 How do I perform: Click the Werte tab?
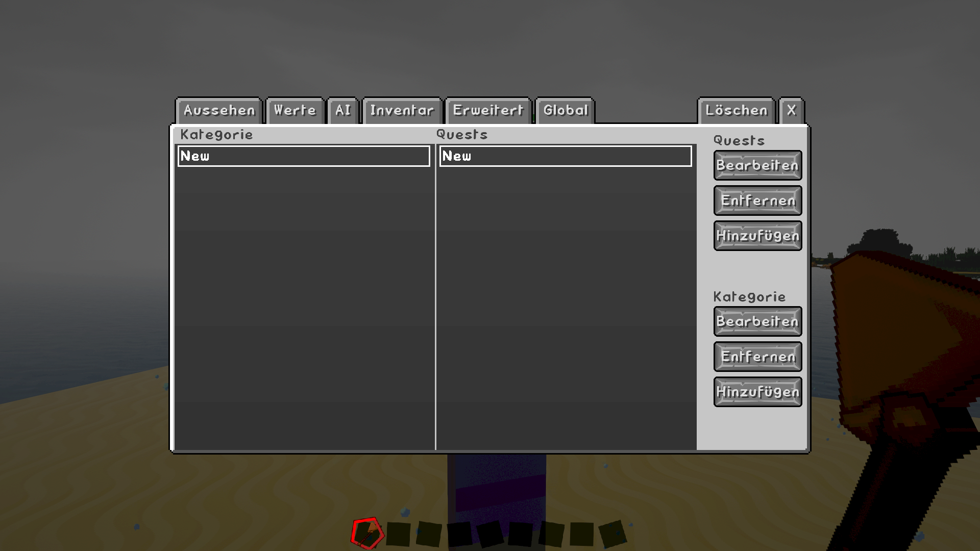[x=295, y=110]
